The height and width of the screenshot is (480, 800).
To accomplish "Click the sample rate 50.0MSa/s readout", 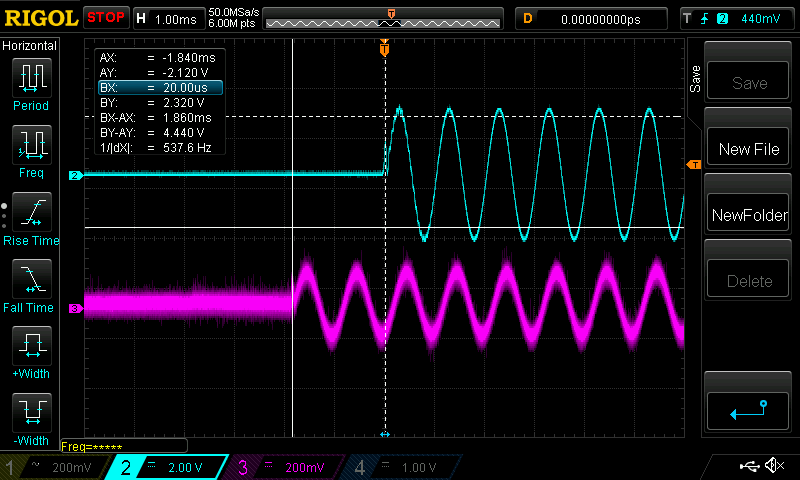I will (x=234, y=12).
